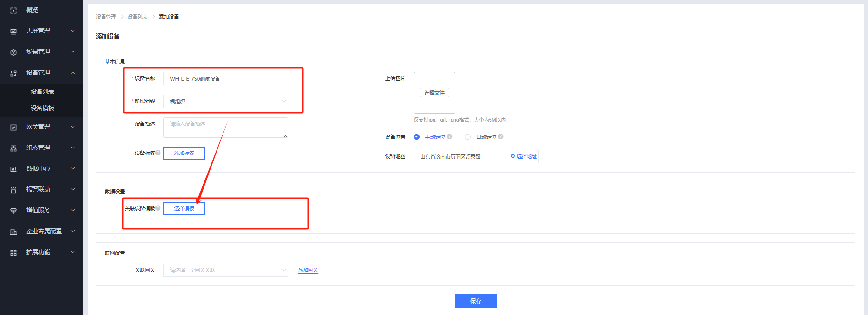This screenshot has height=315, width=868.
Task: Open 设备模板 in the sidebar
Action: 42,109
